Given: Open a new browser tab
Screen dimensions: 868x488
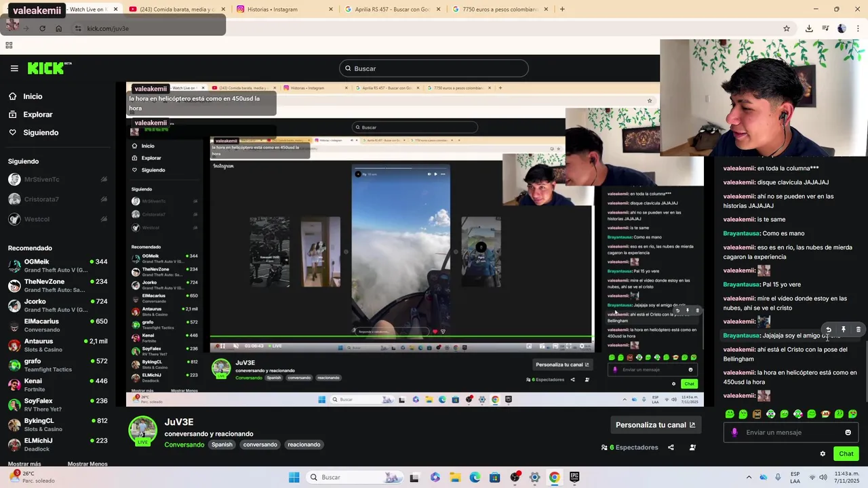Looking at the screenshot, I should [562, 9].
